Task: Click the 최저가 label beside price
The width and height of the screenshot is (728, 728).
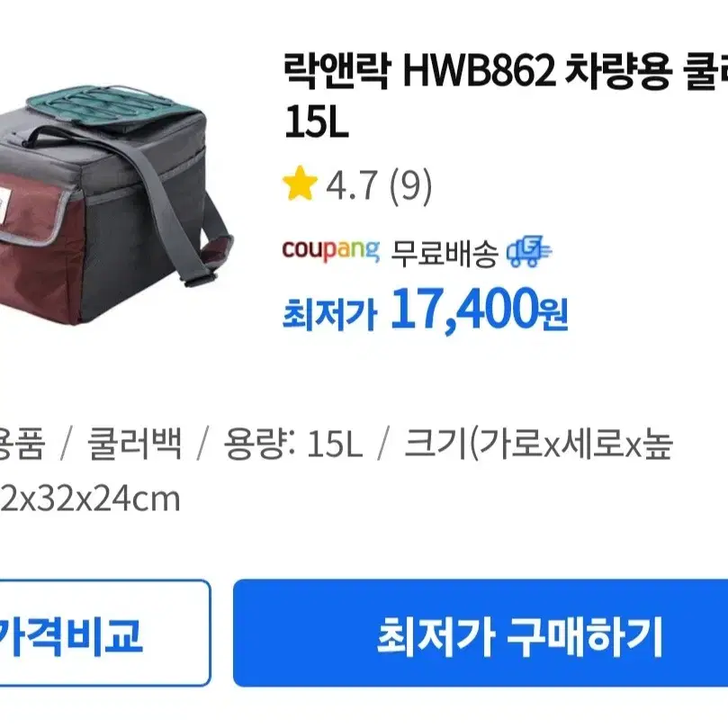Action: [x=329, y=315]
